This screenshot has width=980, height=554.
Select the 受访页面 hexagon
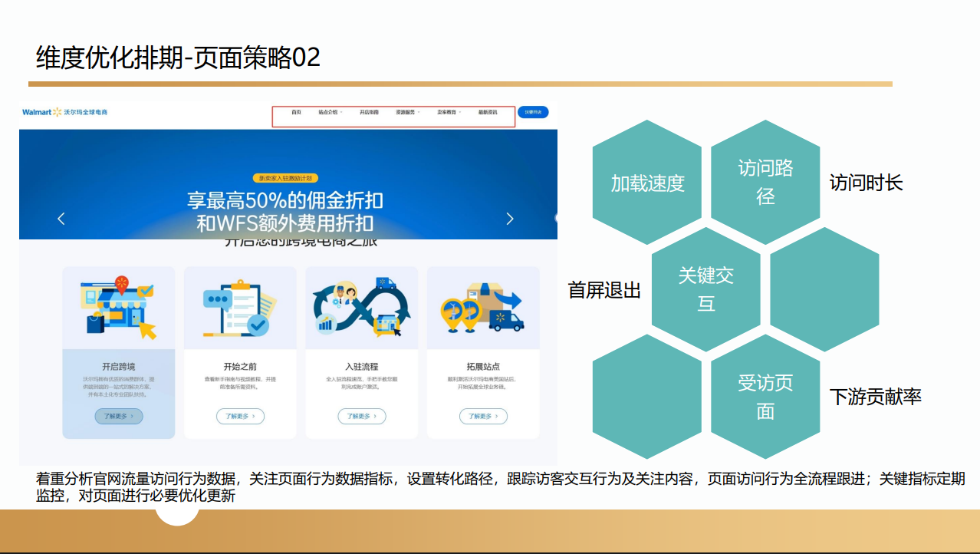[765, 397]
